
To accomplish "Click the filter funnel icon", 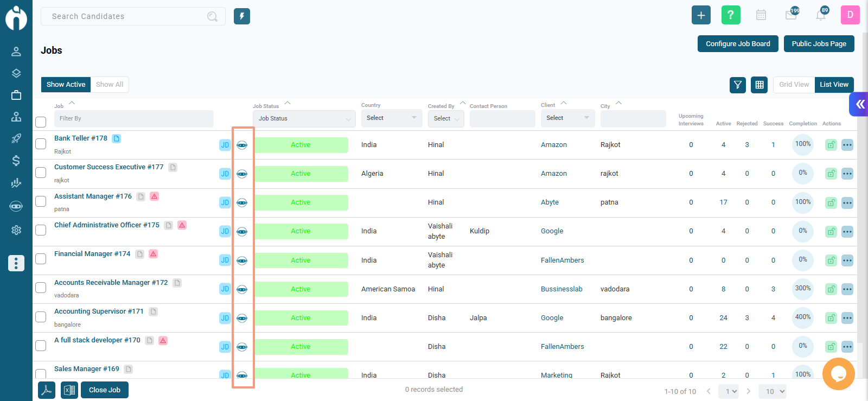I will (738, 85).
